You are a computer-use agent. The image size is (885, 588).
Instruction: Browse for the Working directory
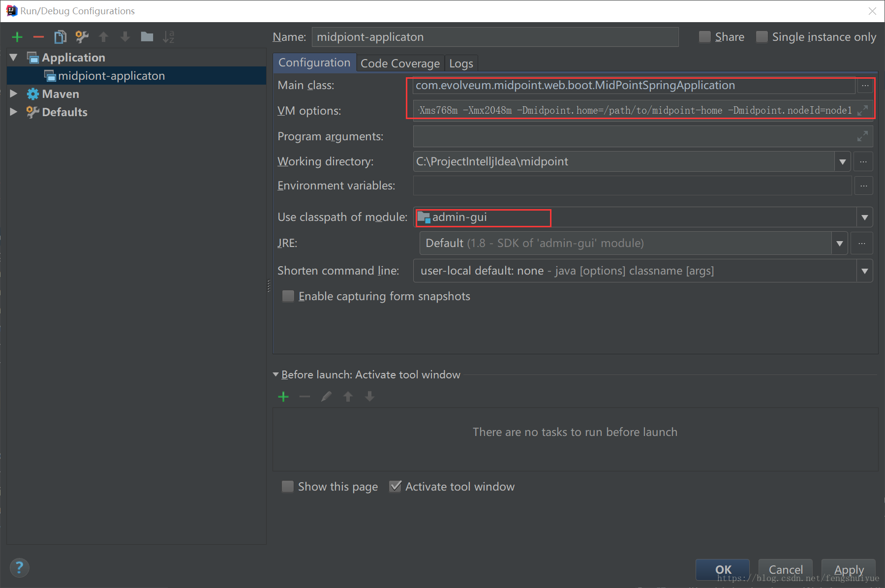point(863,161)
